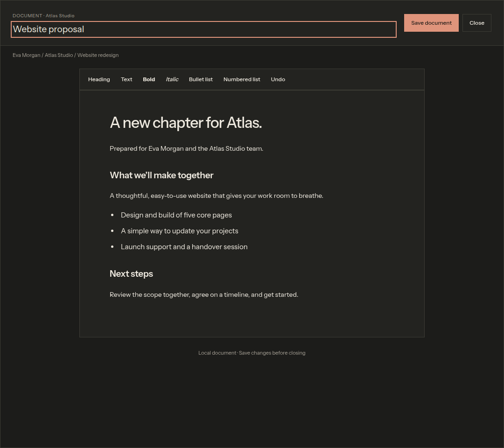The height and width of the screenshot is (448, 504).
Task: Edit the Website proposal title field
Action: pos(203,29)
